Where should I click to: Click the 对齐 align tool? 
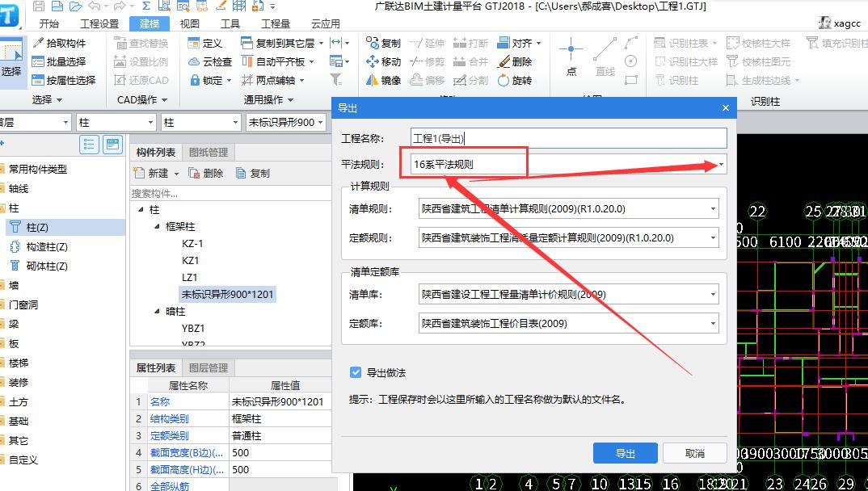[519, 43]
